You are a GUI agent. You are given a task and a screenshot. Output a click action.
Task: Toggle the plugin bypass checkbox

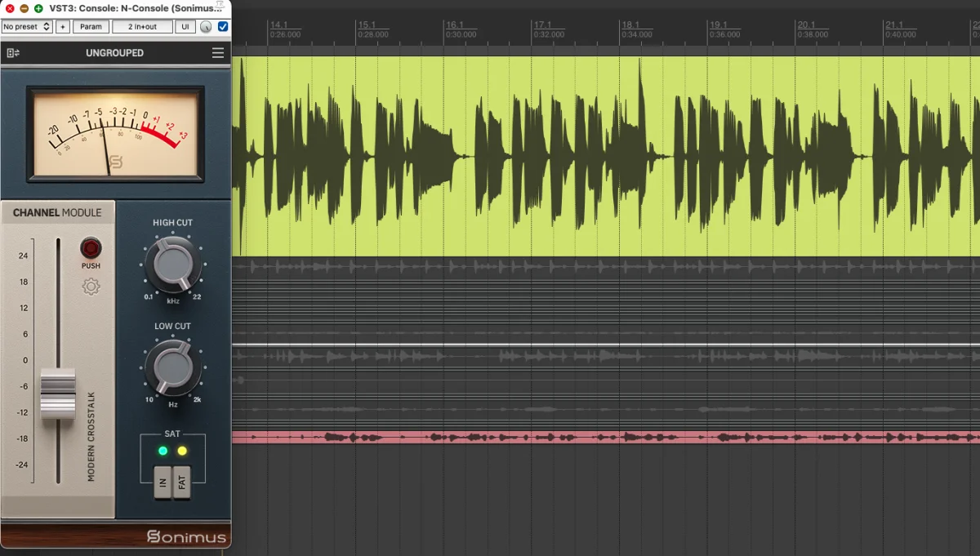click(223, 27)
